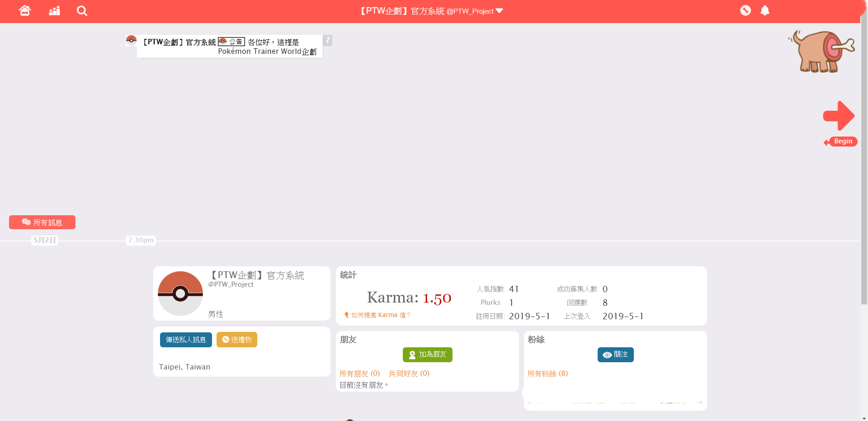Open the search magnifier icon
868x421 pixels.
tap(82, 11)
